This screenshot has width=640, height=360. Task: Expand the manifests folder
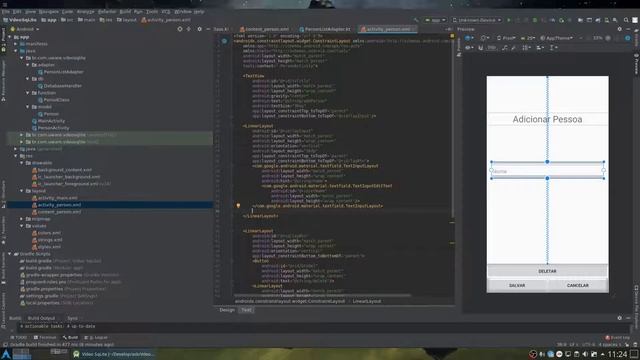[x=16, y=44]
